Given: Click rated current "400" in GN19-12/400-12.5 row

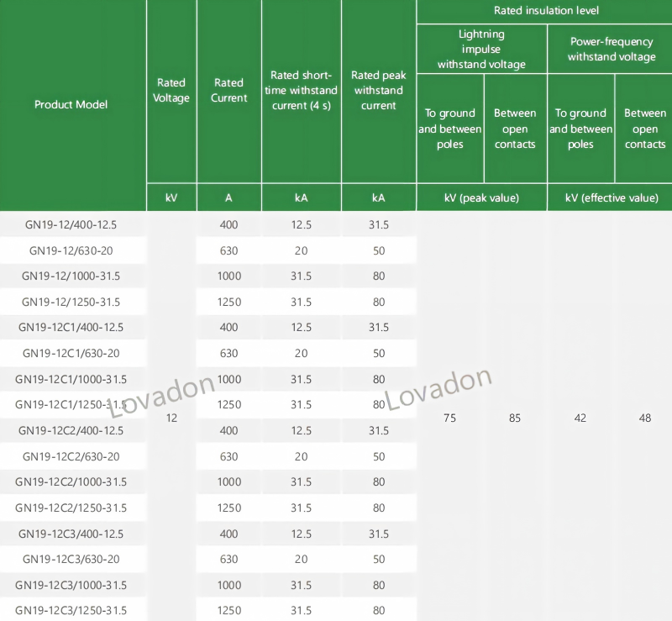Looking at the screenshot, I should pyautogui.click(x=228, y=224).
